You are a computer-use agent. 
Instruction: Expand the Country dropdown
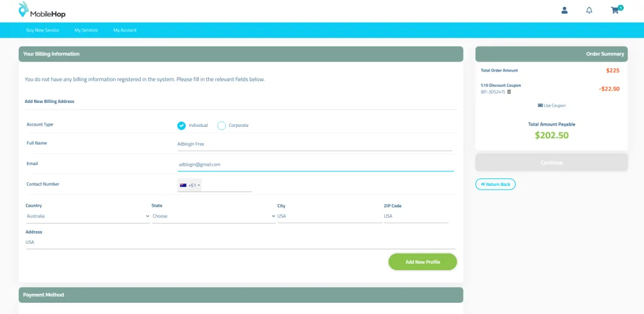(87, 216)
